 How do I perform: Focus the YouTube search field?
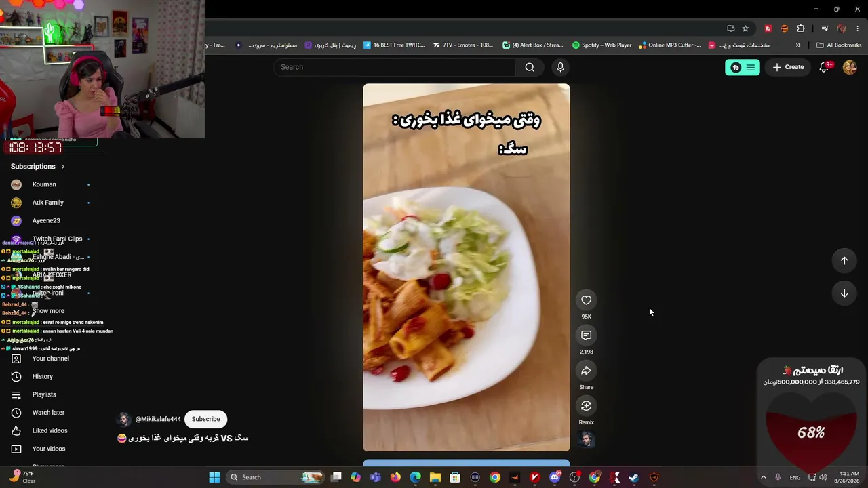[x=395, y=67]
